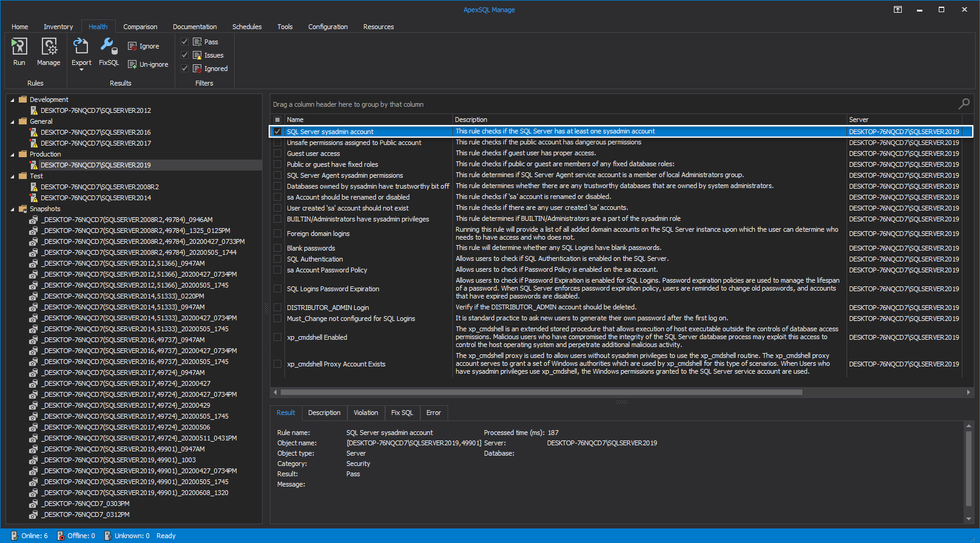Screen dimensions: 980x543
Task: Click the Production folder icon
Action: pos(23,154)
